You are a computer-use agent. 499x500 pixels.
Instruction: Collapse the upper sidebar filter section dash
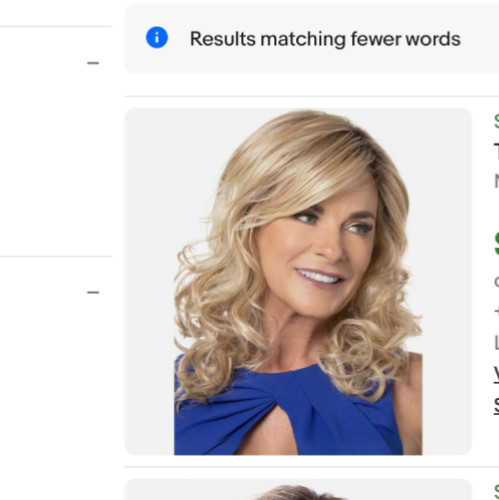pyautogui.click(x=93, y=63)
